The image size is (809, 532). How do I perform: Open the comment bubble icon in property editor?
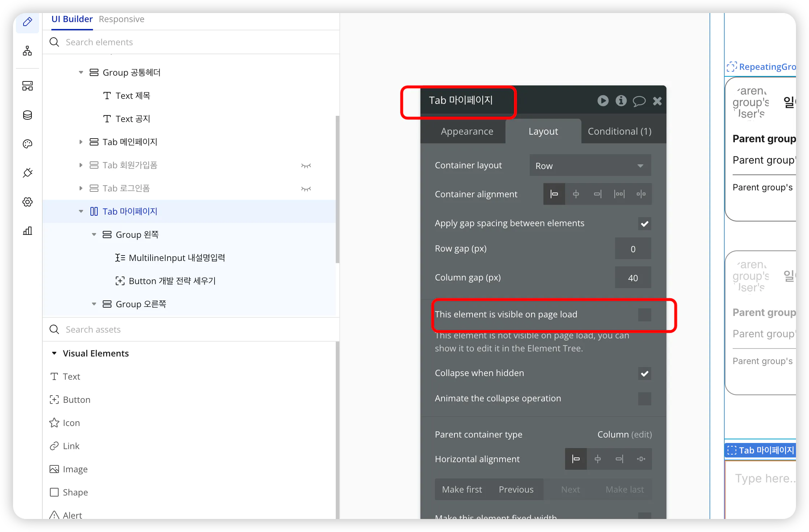(639, 101)
